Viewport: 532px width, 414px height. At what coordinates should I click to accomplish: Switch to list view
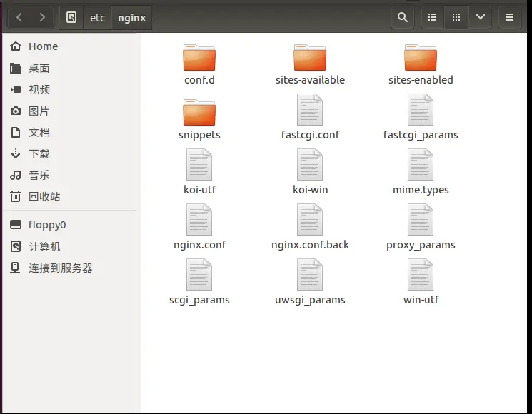tap(431, 17)
